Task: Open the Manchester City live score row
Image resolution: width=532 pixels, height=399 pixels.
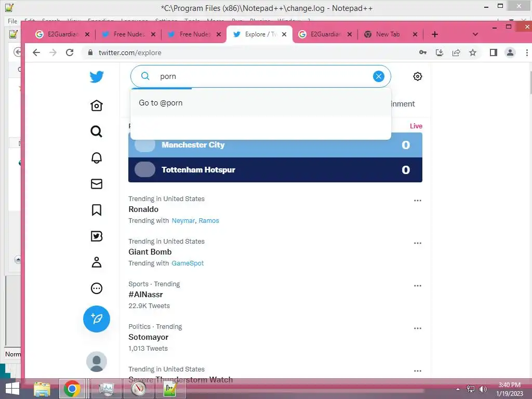Action: (x=275, y=145)
